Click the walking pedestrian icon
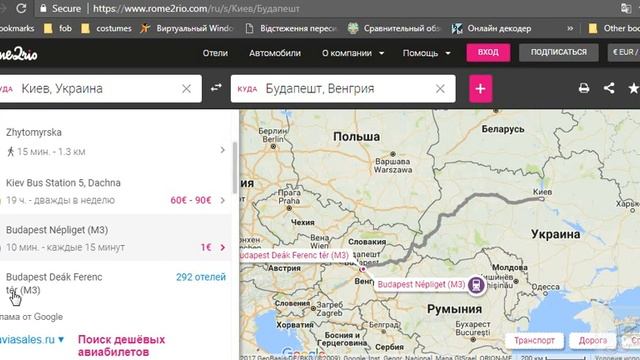The width and height of the screenshot is (640, 360). pos(11,151)
